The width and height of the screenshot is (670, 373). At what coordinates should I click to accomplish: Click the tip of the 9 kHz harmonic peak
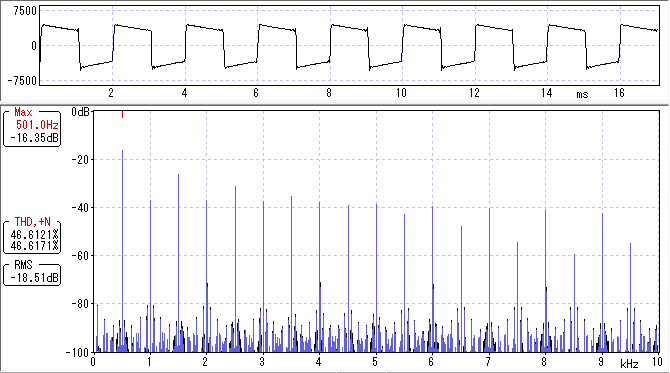[x=602, y=214]
